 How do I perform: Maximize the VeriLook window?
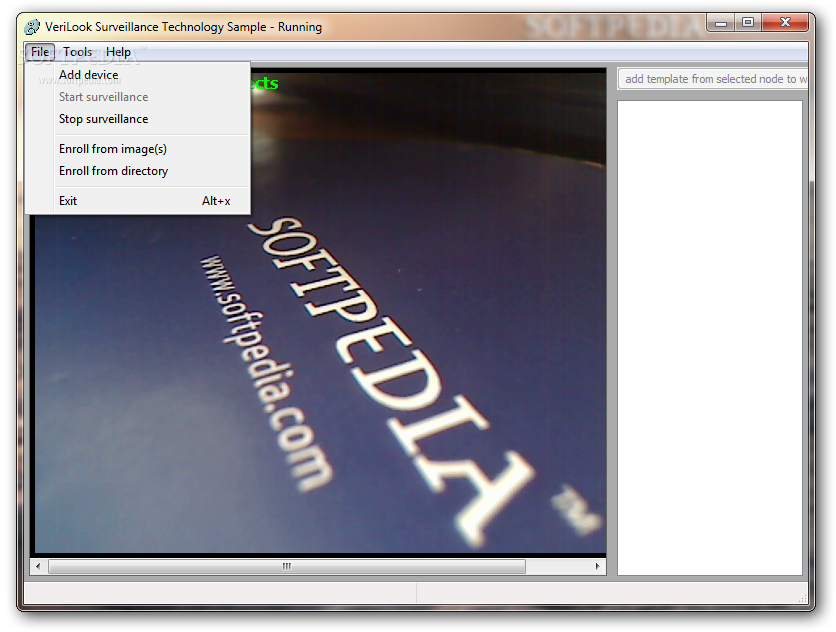click(x=748, y=22)
